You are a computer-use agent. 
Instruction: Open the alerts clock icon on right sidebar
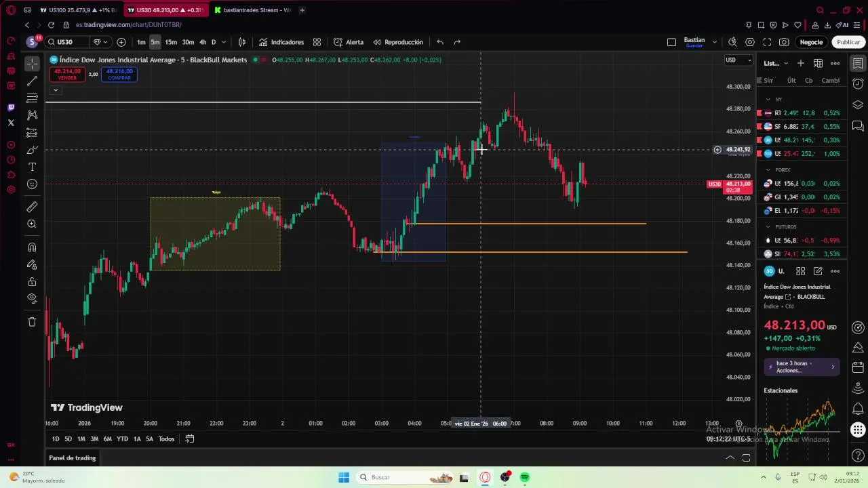tap(858, 84)
